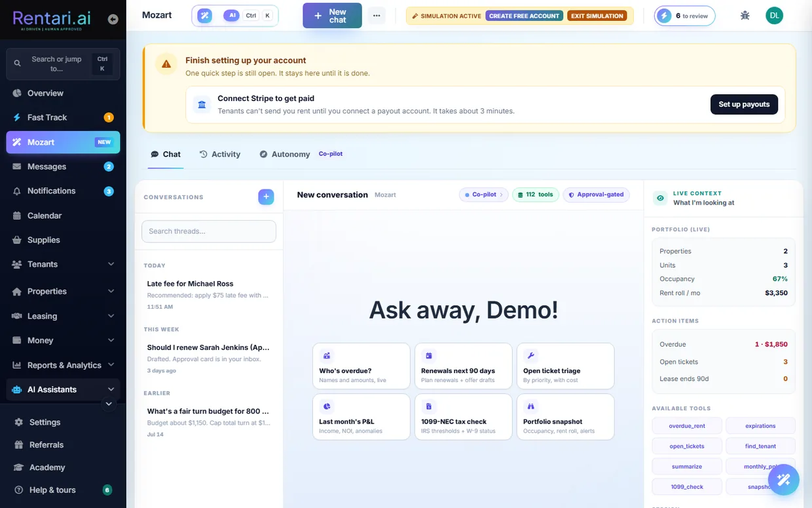The width and height of the screenshot is (812, 508).
Task: Open the fair turn budget conversation
Action: point(209,422)
